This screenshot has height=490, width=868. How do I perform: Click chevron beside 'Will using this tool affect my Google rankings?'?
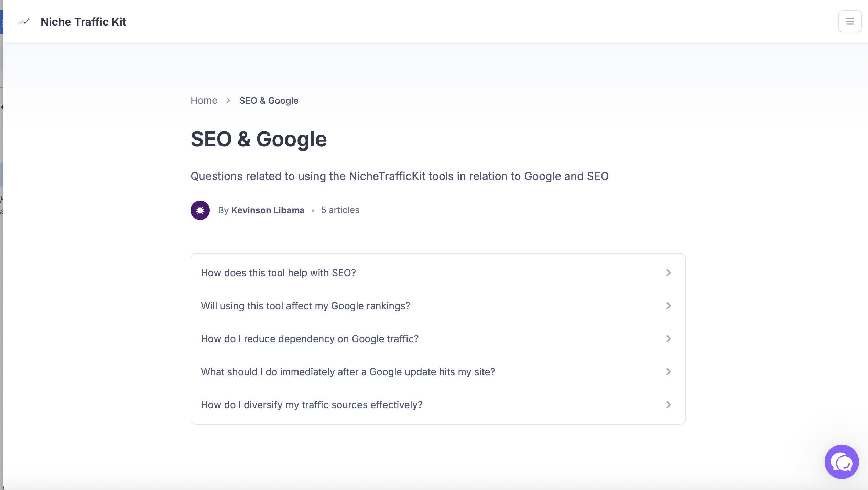pos(668,306)
